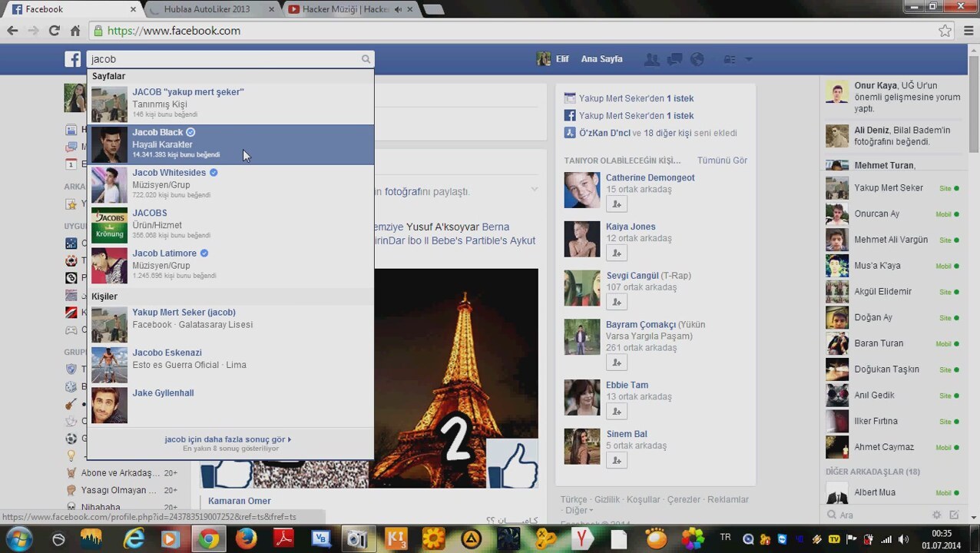980x553 pixels.
Task: Add Sevgi Cangül as friend
Action: pos(616,302)
